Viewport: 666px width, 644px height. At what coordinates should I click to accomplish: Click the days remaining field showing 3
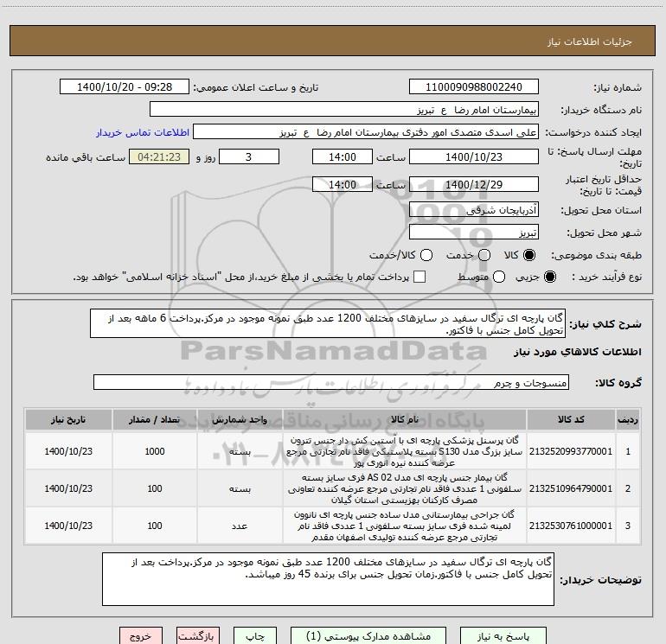coord(249,156)
